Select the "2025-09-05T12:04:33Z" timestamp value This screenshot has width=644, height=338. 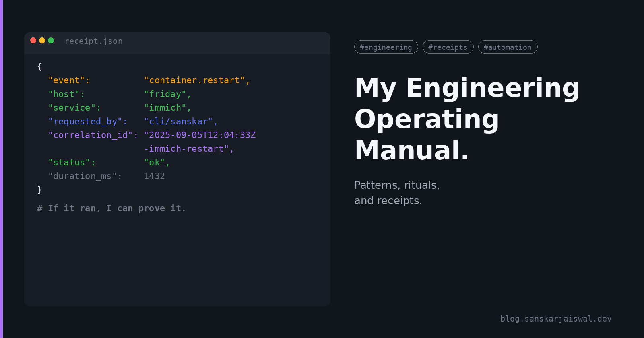(x=200, y=135)
